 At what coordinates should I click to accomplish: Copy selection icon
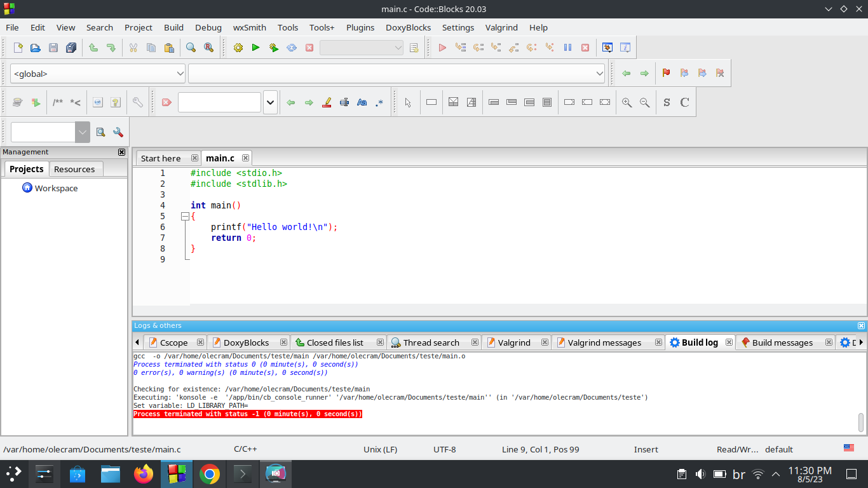click(151, 48)
